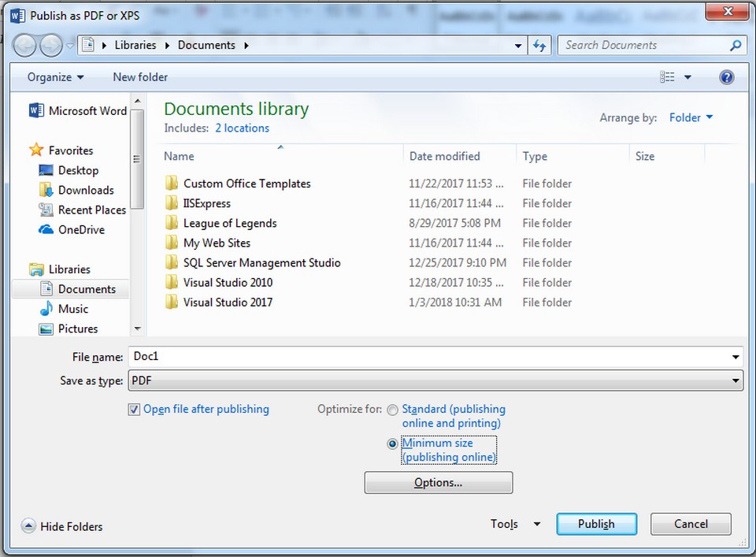Open the Arrange by Folder dropdown

pyautogui.click(x=690, y=117)
